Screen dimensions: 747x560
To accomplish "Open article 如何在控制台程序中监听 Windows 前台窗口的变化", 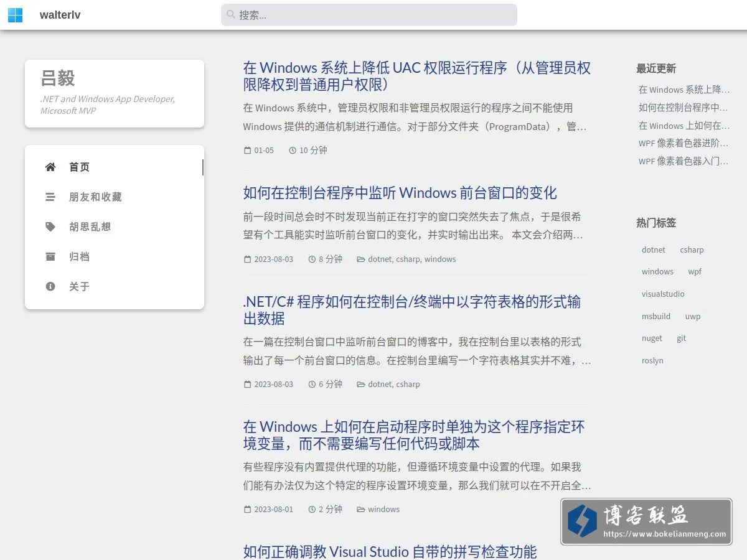I will 400,193.
